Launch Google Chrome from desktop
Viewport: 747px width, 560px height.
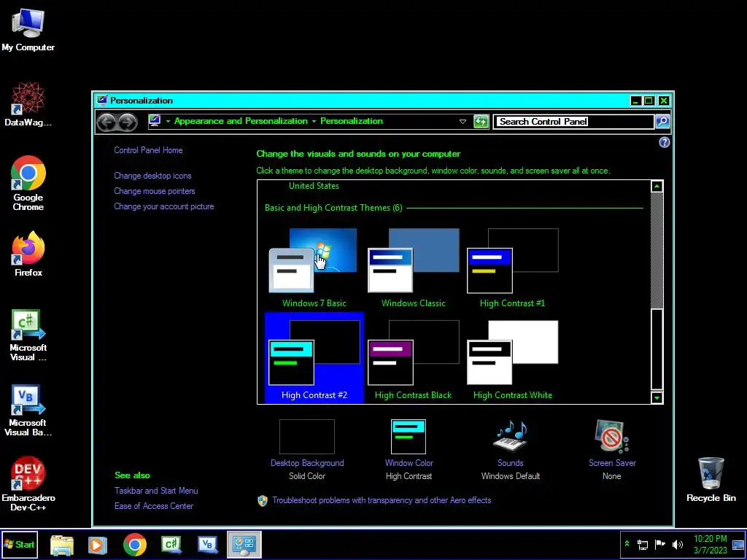pos(28,183)
